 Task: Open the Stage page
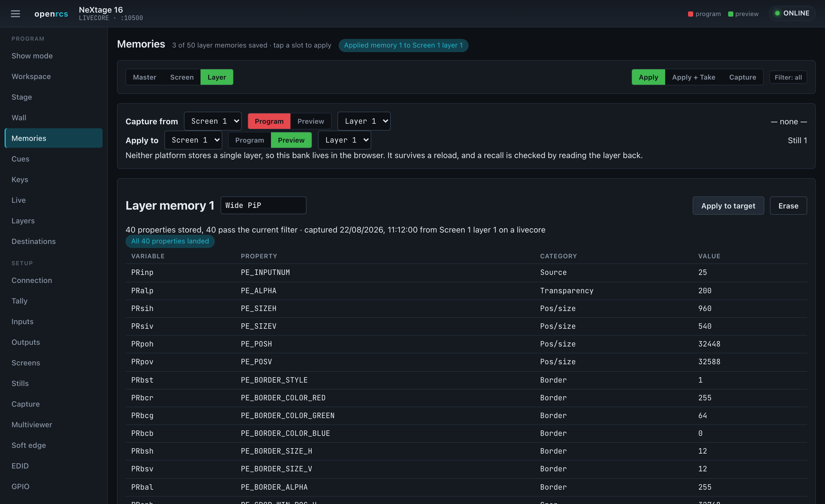pyautogui.click(x=54, y=97)
